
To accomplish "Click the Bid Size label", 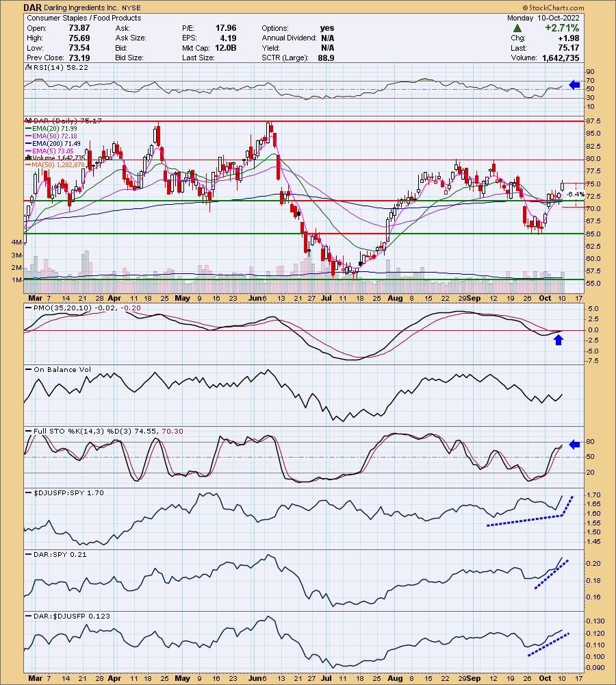I will [x=129, y=58].
